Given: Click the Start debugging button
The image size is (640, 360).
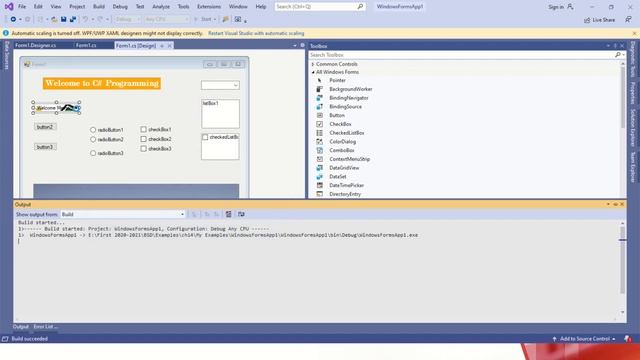Looking at the screenshot, I should tap(203, 19).
